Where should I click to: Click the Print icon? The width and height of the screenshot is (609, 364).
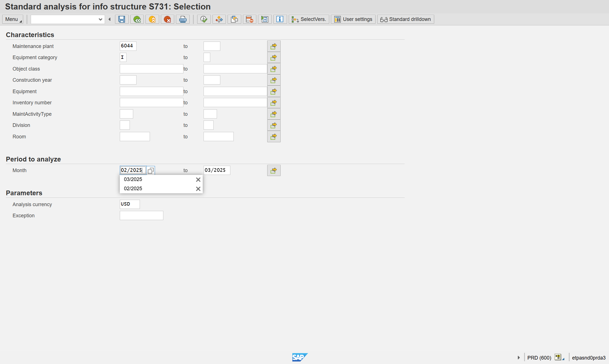[183, 19]
